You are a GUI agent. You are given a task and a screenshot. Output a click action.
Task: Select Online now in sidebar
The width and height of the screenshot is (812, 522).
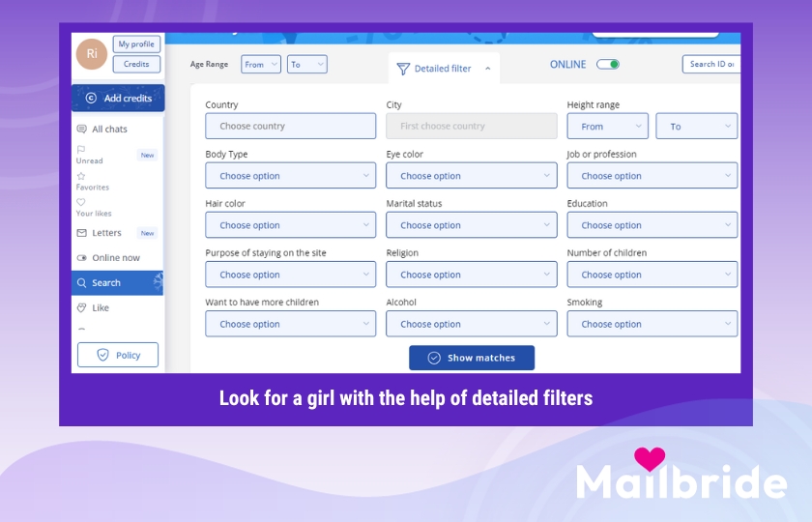117,258
